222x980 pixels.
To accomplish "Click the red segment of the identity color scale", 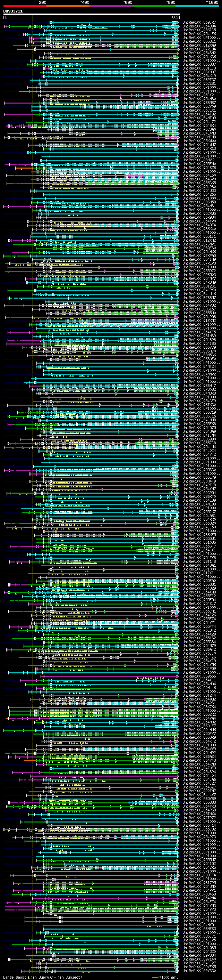I will (x=25, y=6).
